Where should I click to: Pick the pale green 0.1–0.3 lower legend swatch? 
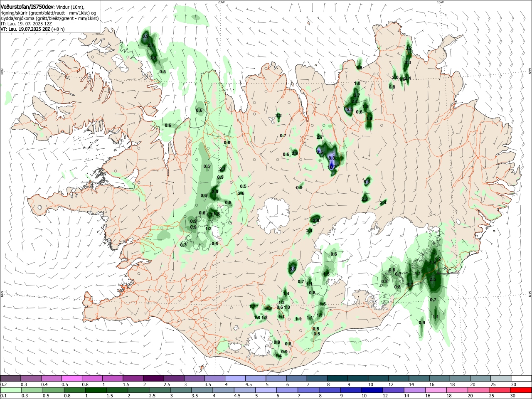[x=11, y=390]
